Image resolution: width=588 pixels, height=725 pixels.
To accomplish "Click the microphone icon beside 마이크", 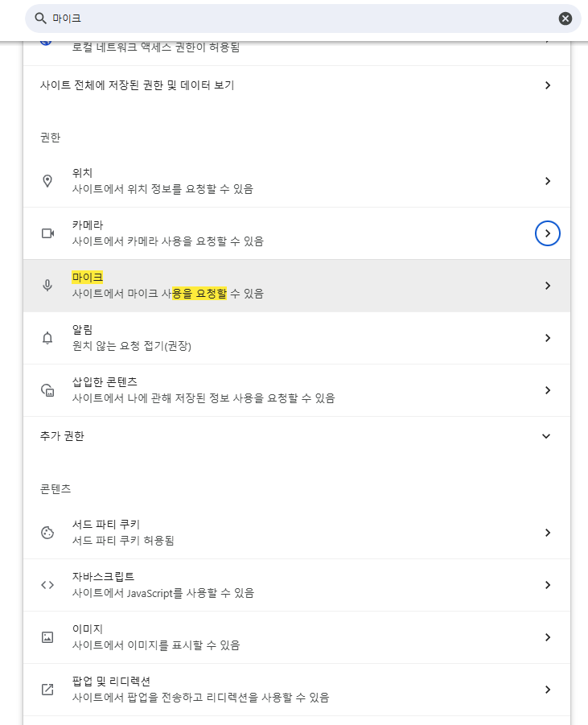I will [x=47, y=286].
